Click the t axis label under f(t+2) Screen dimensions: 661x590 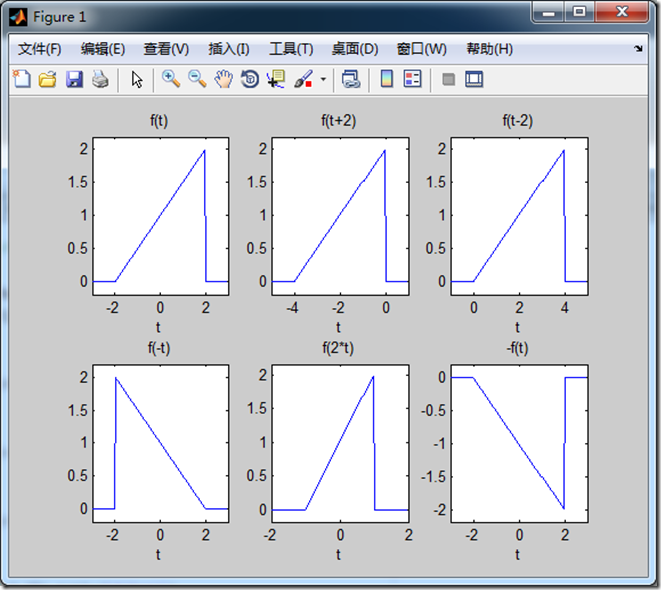coord(338,327)
